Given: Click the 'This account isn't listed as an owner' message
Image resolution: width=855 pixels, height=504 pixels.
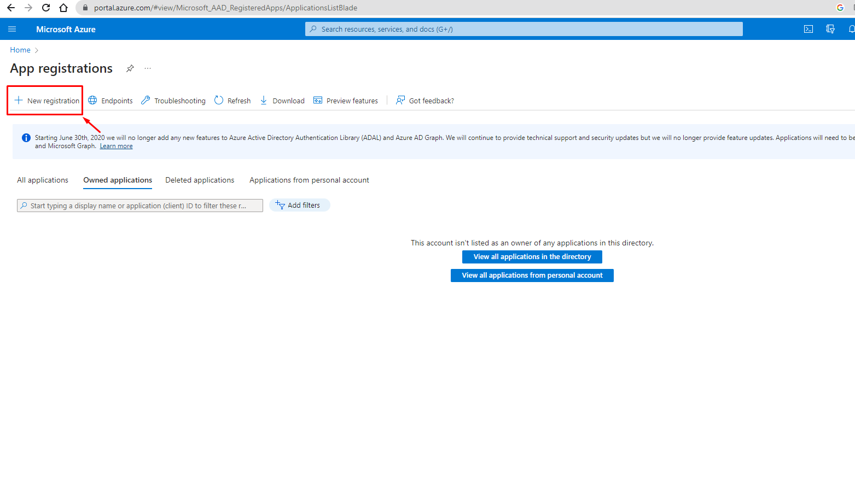Looking at the screenshot, I should pos(532,243).
